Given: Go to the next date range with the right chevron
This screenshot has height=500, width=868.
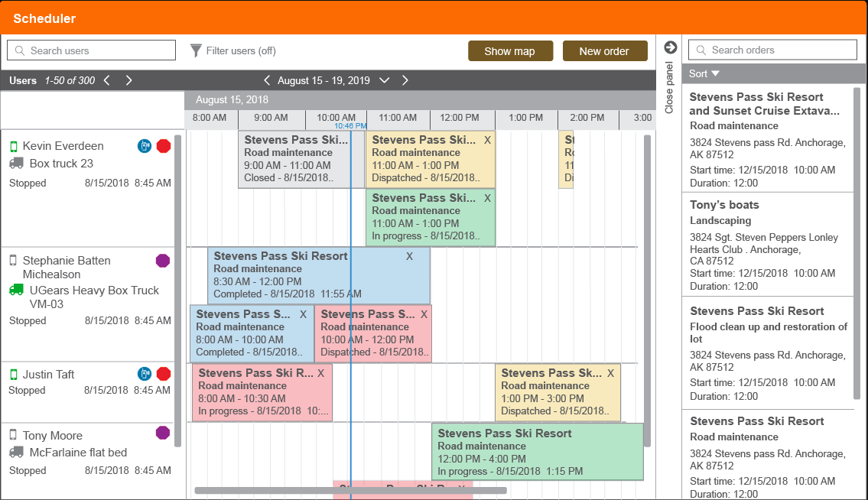Looking at the screenshot, I should tap(405, 80).
